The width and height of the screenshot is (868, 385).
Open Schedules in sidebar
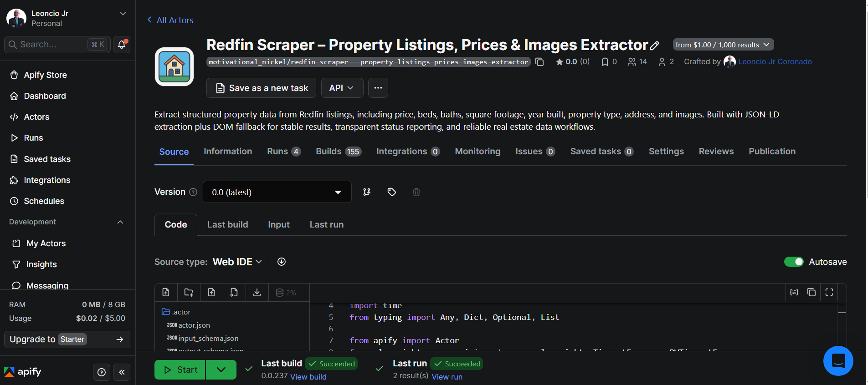44,201
